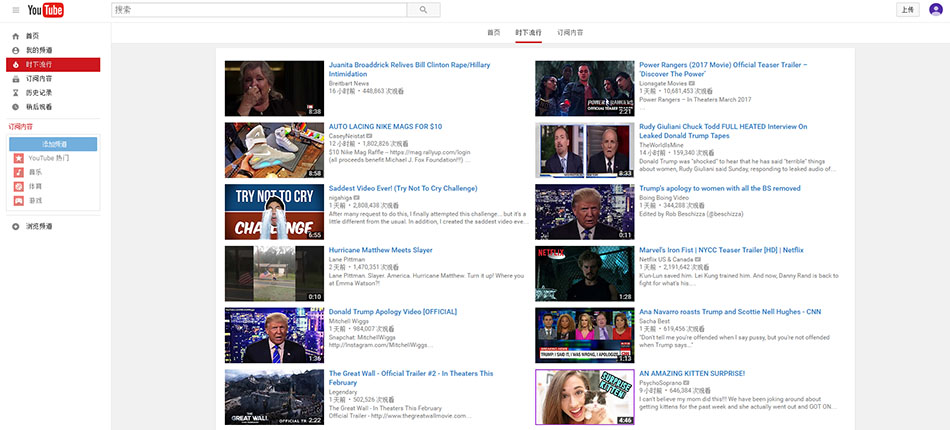Open Ana Navarro CNN video thumbnail
Viewport: 950px width, 430px height.
[585, 336]
